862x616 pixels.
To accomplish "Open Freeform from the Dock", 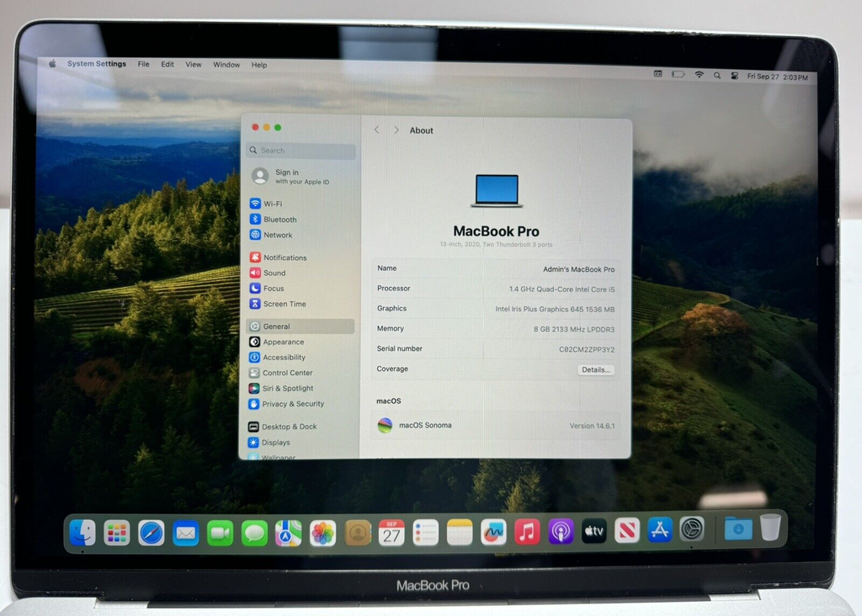I will [493, 532].
